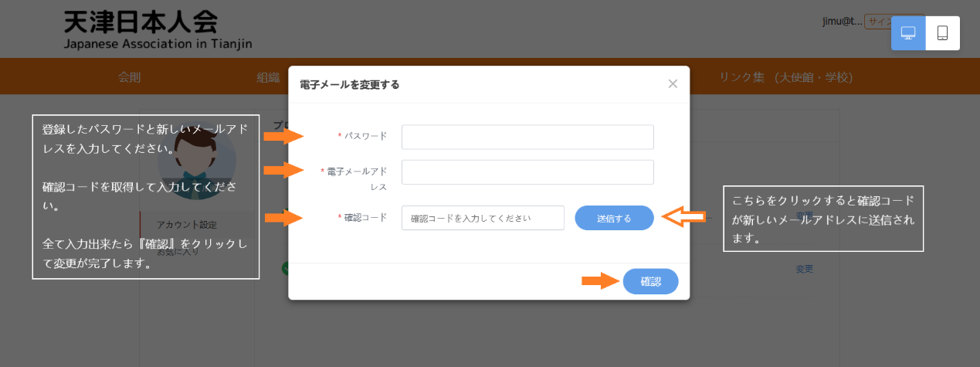The width and height of the screenshot is (980, 367).
Task: Open the 会則 menu item
Action: click(x=130, y=77)
